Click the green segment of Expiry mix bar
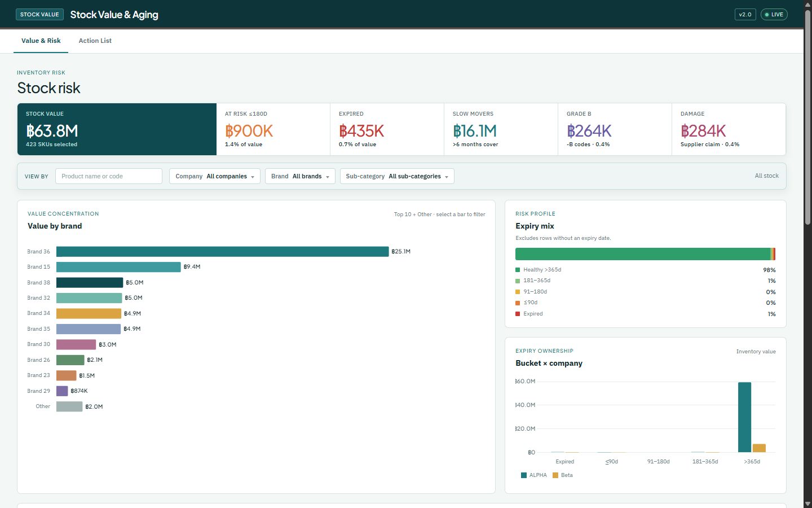This screenshot has width=812, height=508. click(x=643, y=254)
